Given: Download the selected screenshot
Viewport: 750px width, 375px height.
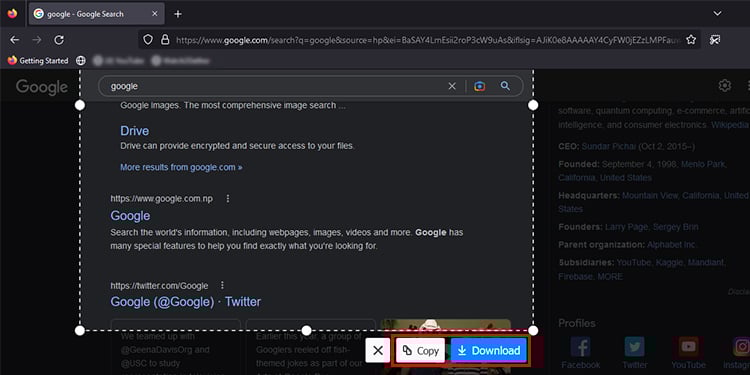Looking at the screenshot, I should point(488,351).
